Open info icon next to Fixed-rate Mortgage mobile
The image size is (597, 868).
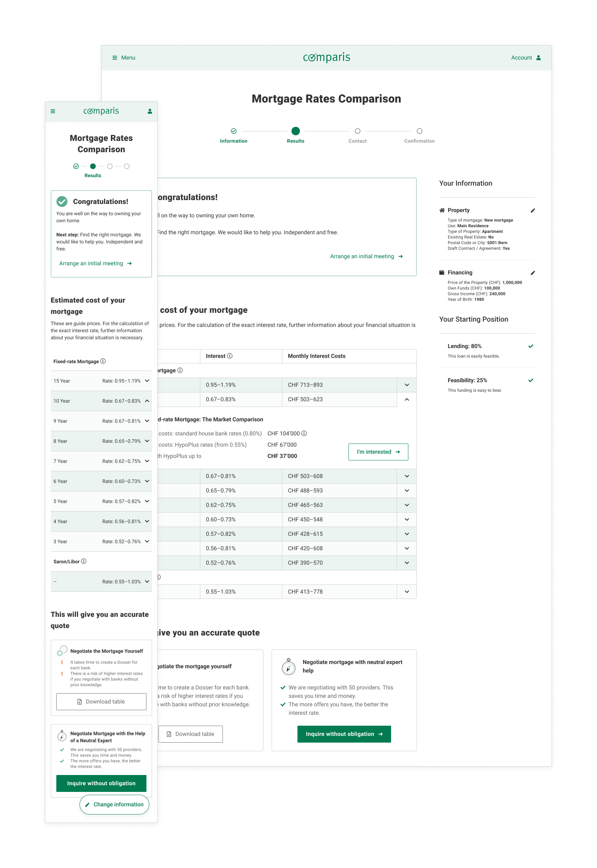pos(103,361)
